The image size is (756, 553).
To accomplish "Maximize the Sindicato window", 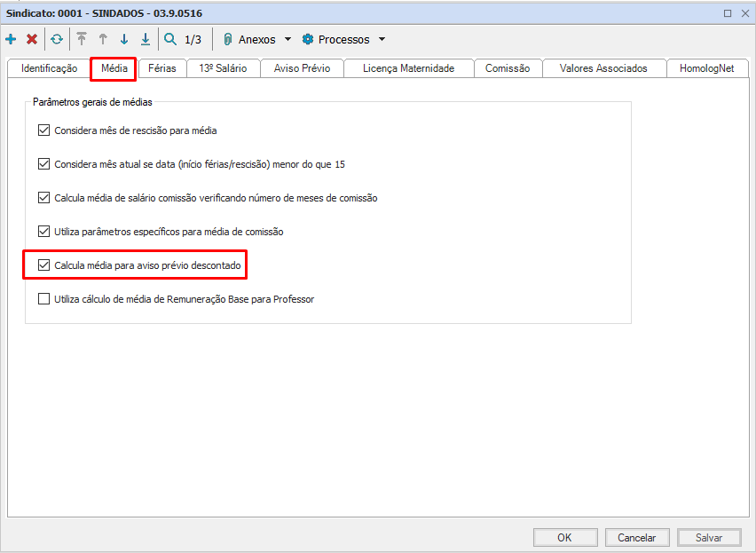I will [728, 13].
